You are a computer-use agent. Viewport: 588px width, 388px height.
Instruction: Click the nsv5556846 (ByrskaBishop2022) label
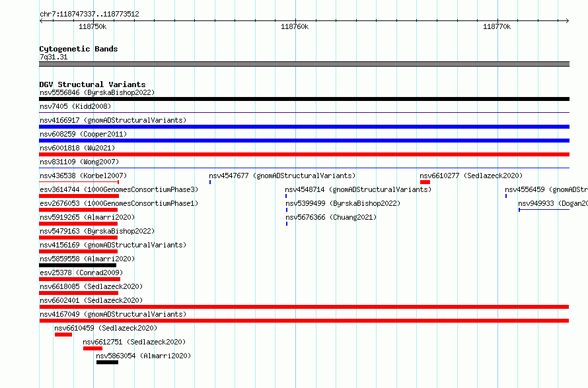click(x=97, y=92)
